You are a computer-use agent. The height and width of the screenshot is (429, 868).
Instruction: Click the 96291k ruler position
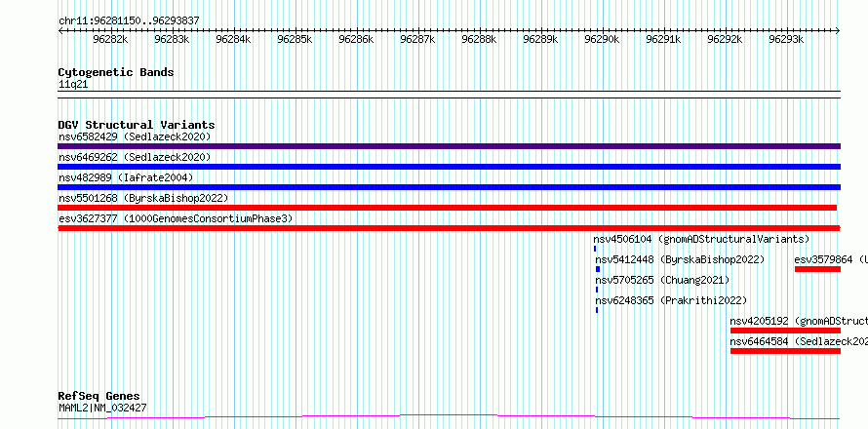pos(664,39)
